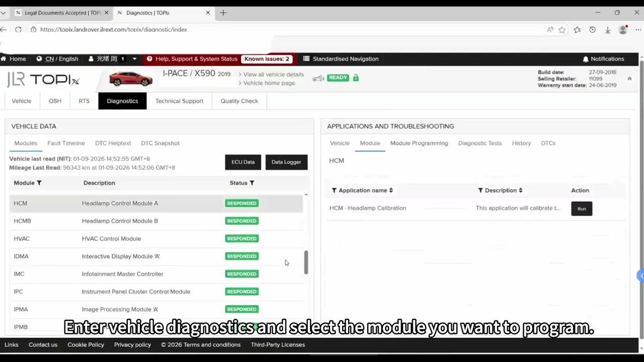
Task: Open the browser downloads icon
Action: 608,30
